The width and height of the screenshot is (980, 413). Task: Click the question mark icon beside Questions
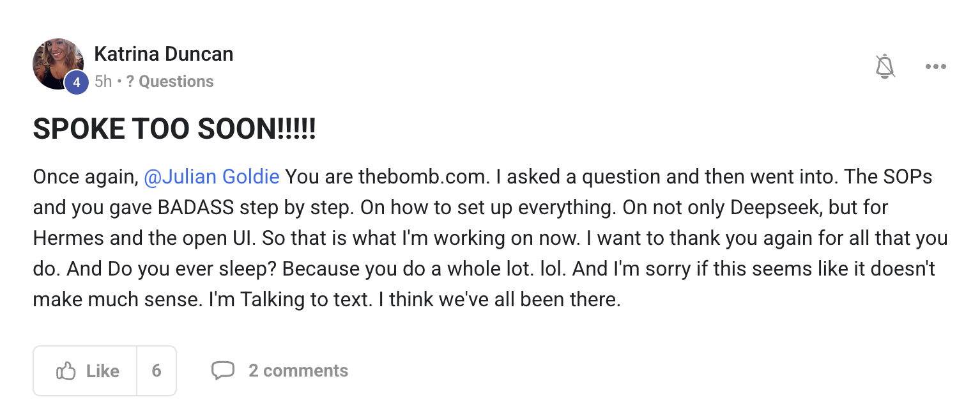point(130,81)
